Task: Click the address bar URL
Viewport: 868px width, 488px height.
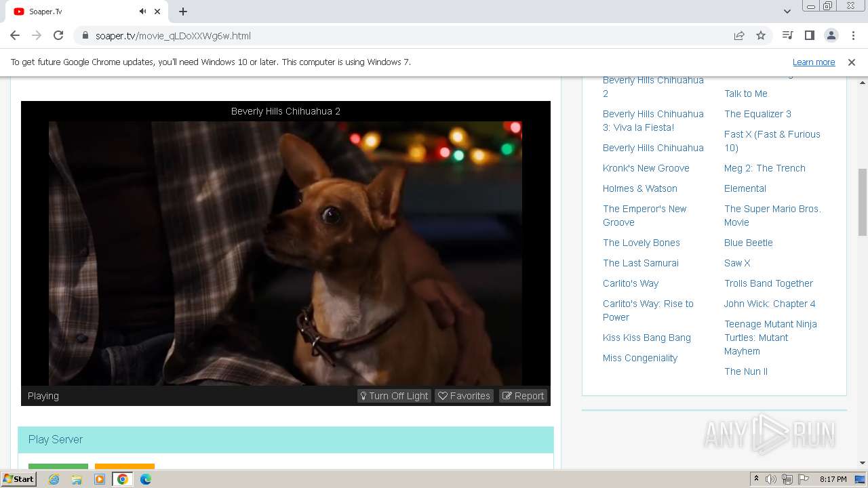Action: [x=173, y=36]
